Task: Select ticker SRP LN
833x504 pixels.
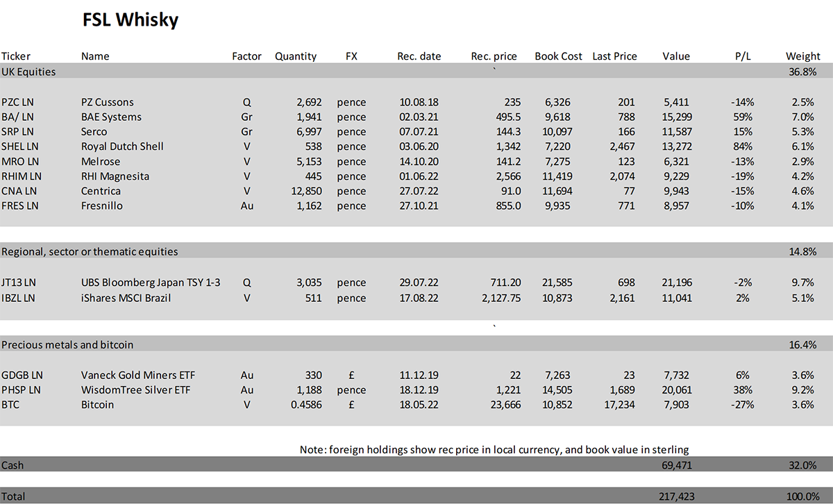Action: (x=17, y=131)
